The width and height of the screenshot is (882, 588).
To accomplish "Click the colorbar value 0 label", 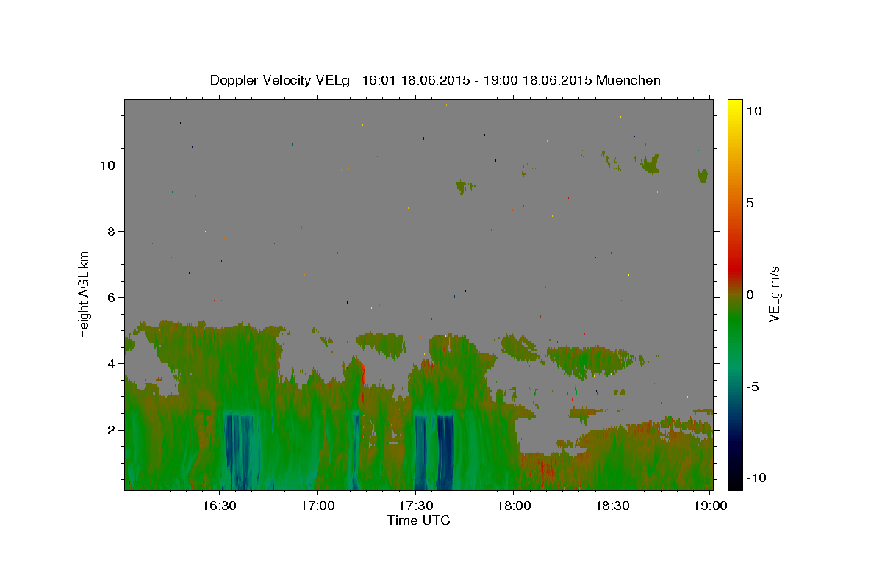I will tap(750, 295).
